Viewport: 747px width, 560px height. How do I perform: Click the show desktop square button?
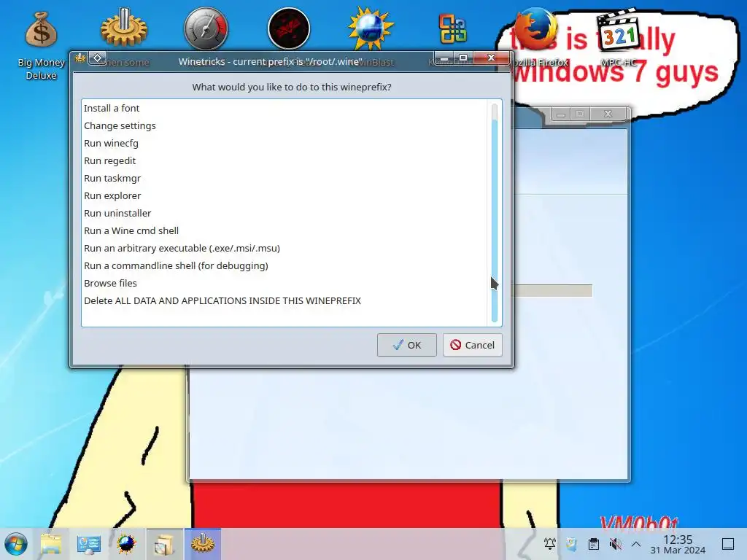click(728, 543)
